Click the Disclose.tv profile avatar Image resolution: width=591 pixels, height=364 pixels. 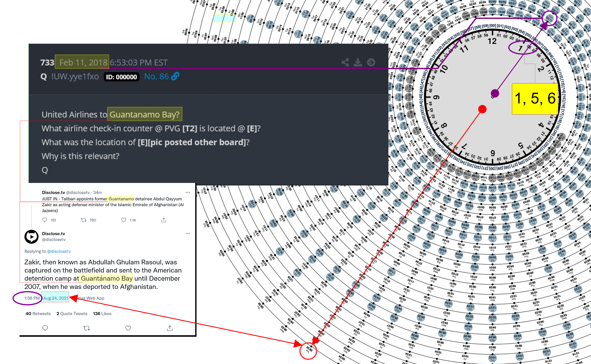pos(31,237)
